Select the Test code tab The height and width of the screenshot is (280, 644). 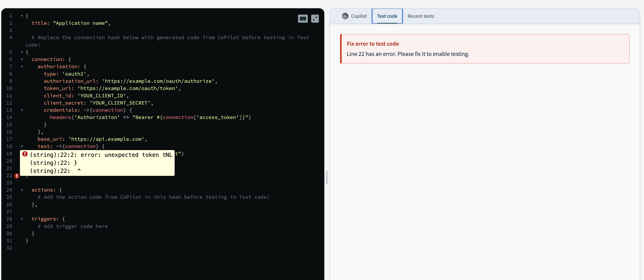(387, 16)
